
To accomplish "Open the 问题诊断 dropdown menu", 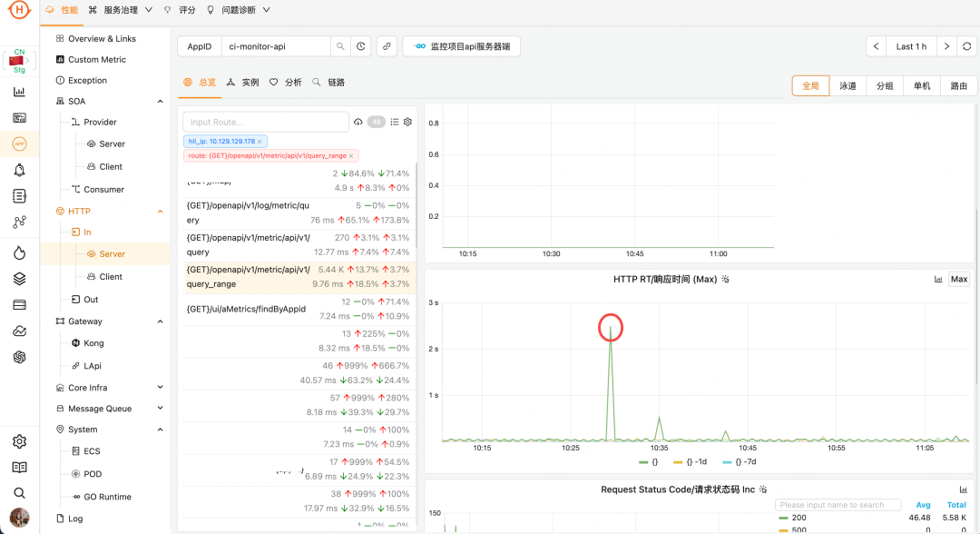I will pos(239,10).
